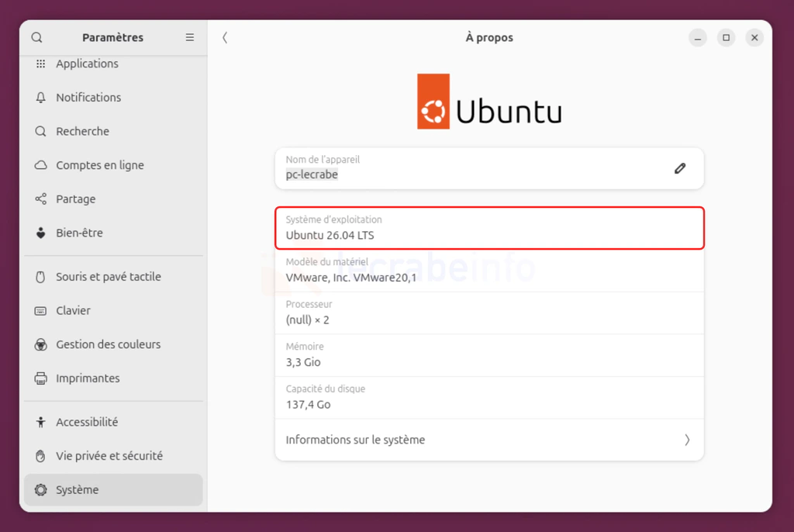Click the (null) × 2 processor value
Viewport: 794px width, 532px height.
point(307,320)
